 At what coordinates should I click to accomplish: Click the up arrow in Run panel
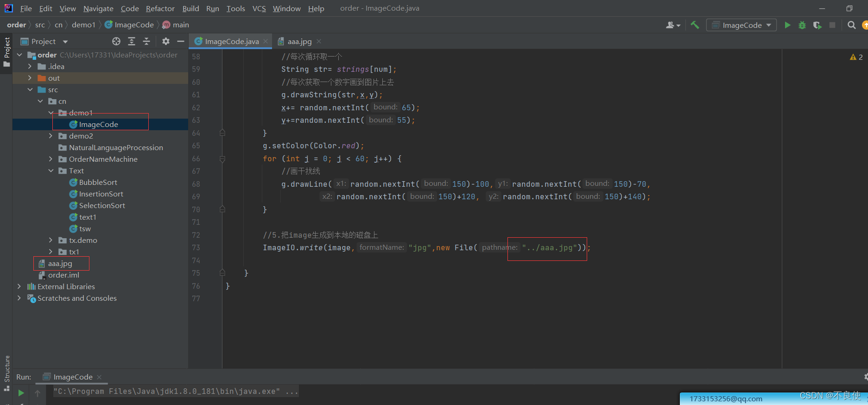tap(38, 393)
